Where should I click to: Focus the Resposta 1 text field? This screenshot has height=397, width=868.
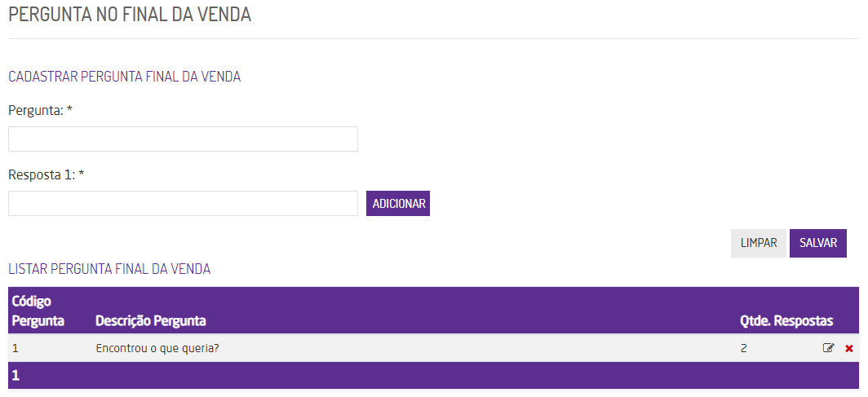pyautogui.click(x=183, y=204)
